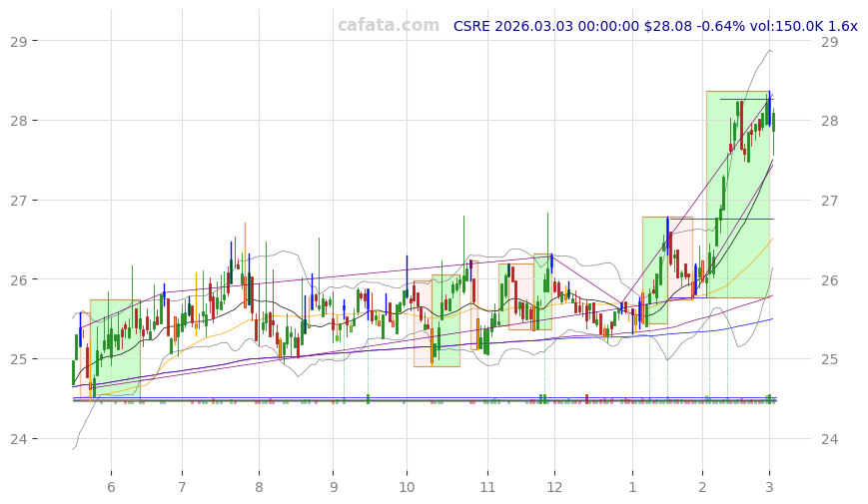
Task: Click x-axis month label 7
Action: (182, 487)
